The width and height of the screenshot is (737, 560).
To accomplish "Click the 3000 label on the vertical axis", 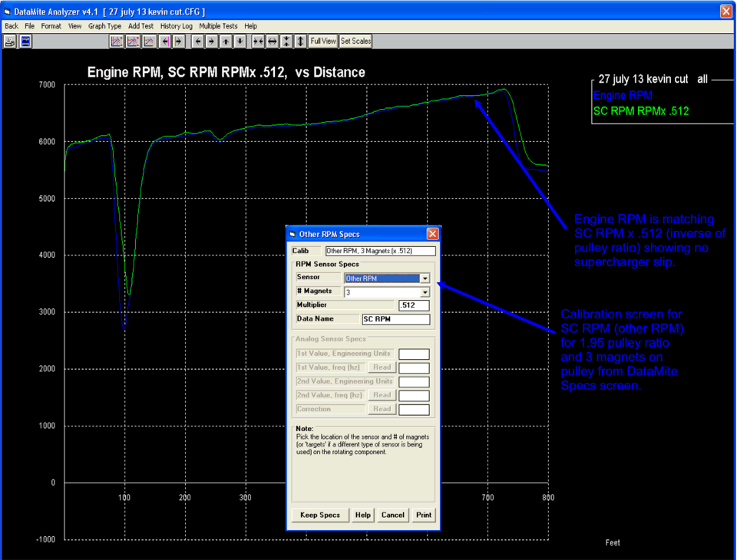I will pos(47,312).
